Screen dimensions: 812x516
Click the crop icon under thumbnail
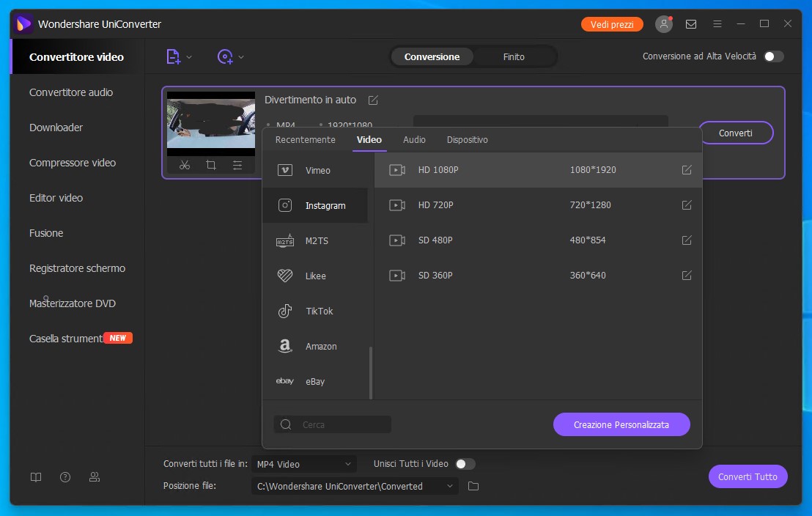coord(211,165)
